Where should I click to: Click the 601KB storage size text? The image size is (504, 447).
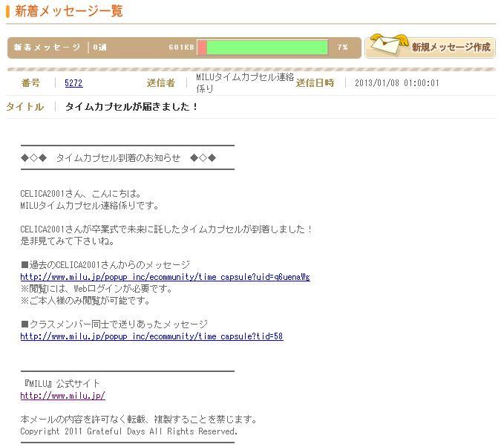point(181,48)
